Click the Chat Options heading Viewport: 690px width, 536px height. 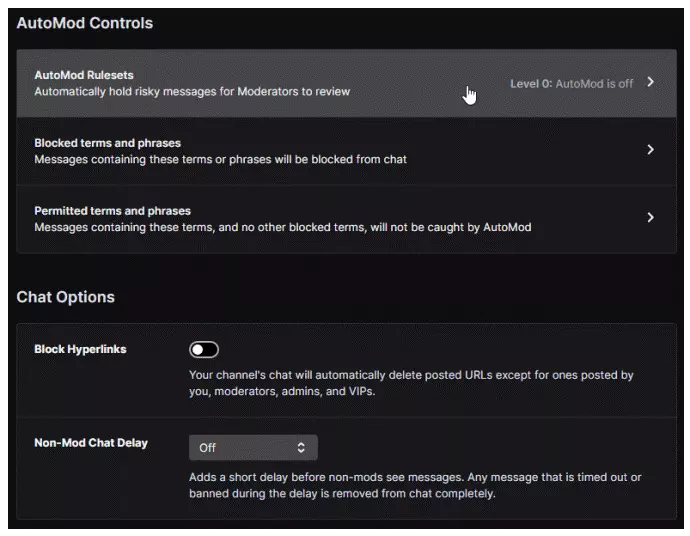point(66,297)
